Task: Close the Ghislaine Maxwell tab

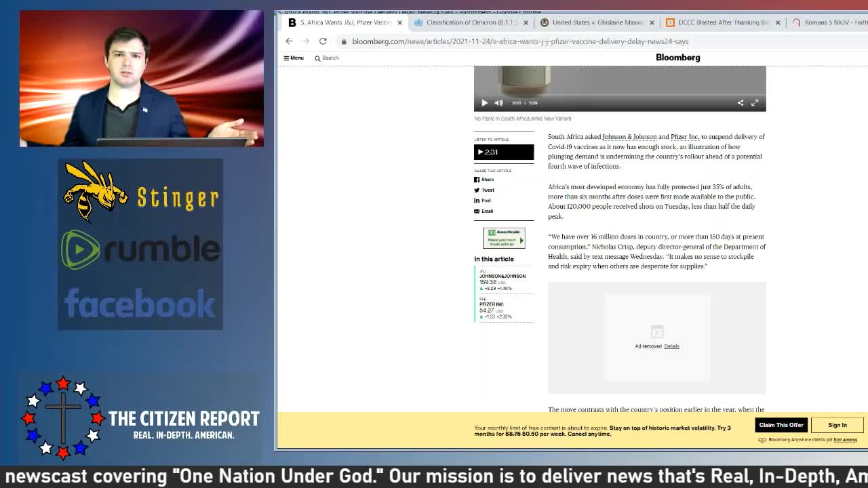Action: coord(652,22)
